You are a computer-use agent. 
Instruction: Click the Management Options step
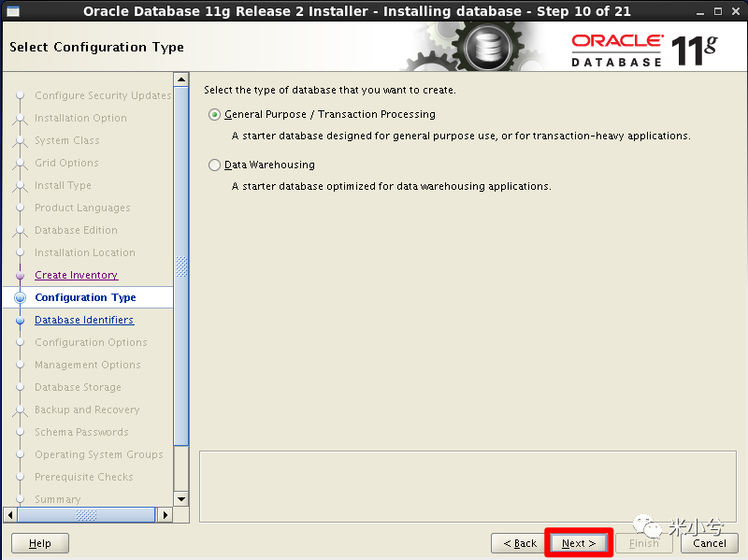coord(88,365)
